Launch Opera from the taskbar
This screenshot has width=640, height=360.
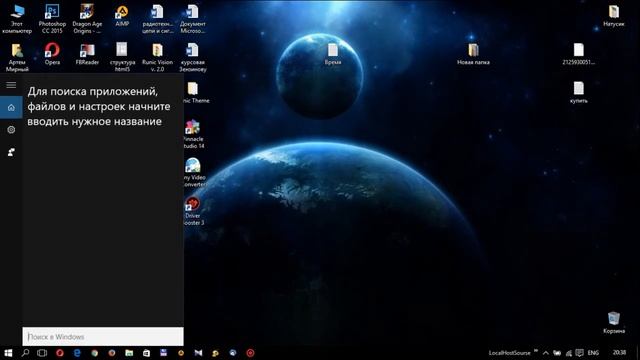click(60, 353)
